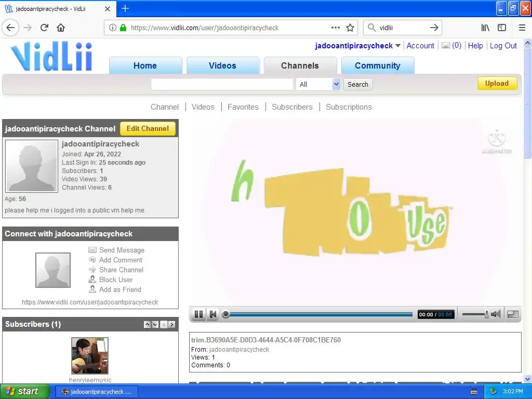Open the Subscriptions sub-navigation link
Image resolution: width=532 pixels, height=399 pixels.
tap(349, 107)
